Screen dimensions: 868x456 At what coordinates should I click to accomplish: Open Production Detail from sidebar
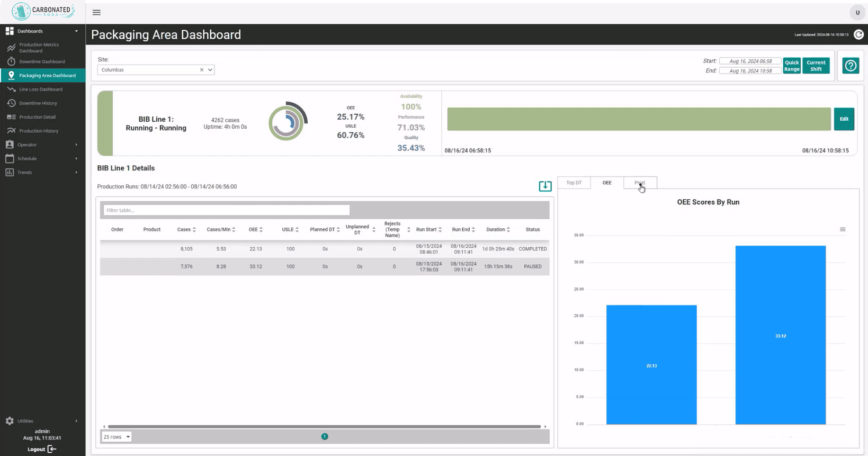[42, 117]
